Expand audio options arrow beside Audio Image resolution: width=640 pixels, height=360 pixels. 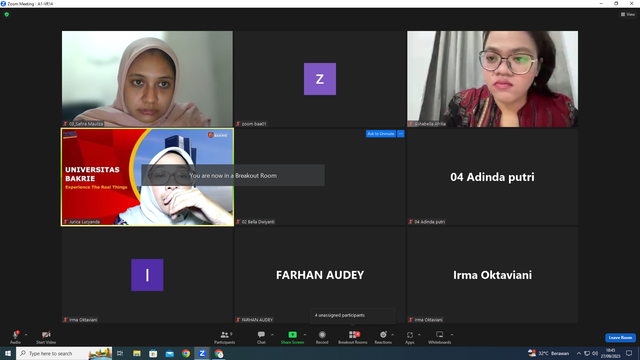coord(26,335)
